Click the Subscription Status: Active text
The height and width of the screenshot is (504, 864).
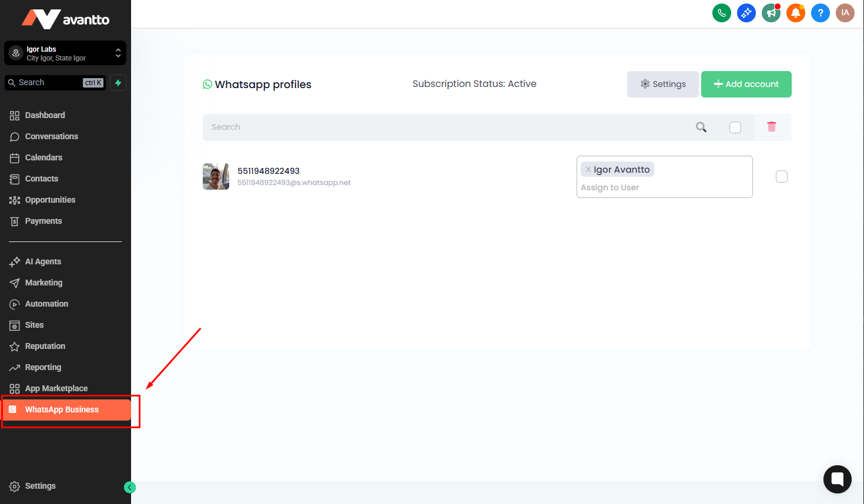tap(474, 84)
